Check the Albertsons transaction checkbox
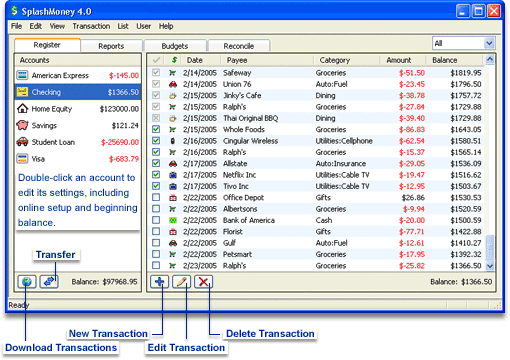 coord(156,209)
